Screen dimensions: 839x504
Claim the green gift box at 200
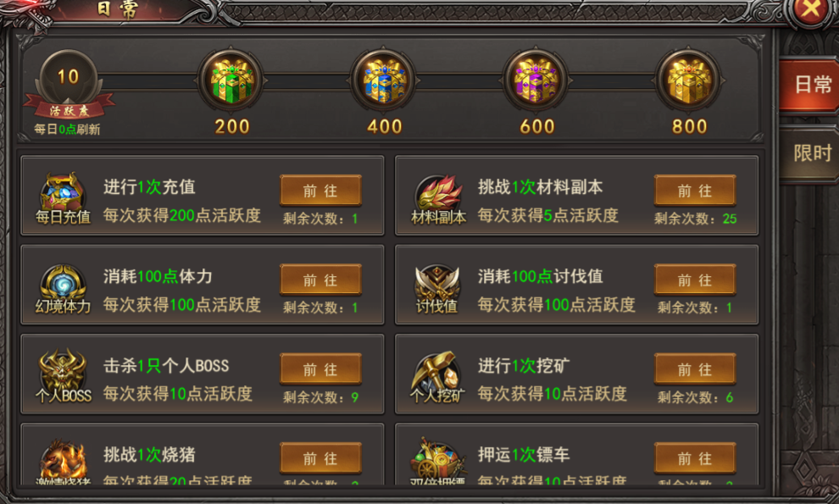click(231, 80)
